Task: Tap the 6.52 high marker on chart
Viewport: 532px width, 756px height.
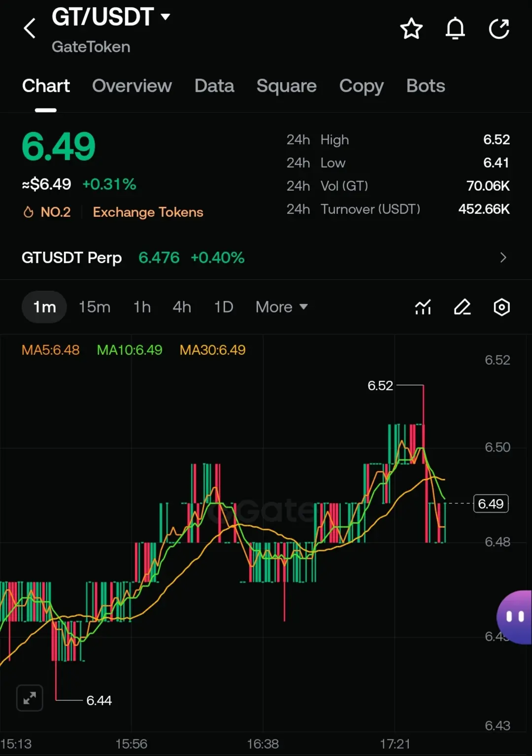Action: tap(380, 385)
